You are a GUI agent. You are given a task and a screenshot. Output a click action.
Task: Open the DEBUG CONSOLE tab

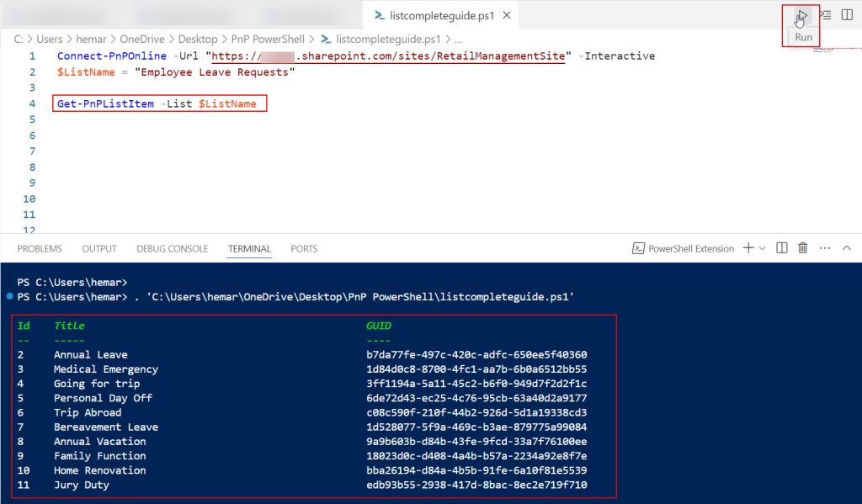tap(172, 249)
